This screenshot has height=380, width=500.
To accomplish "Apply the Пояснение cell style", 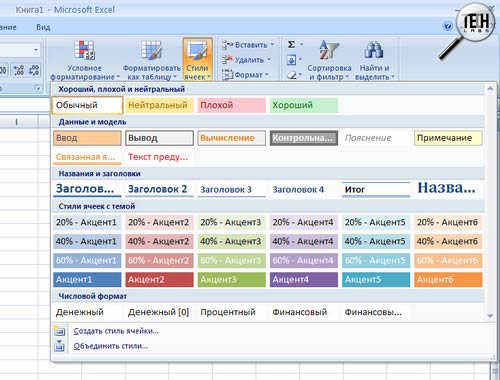I will click(376, 138).
